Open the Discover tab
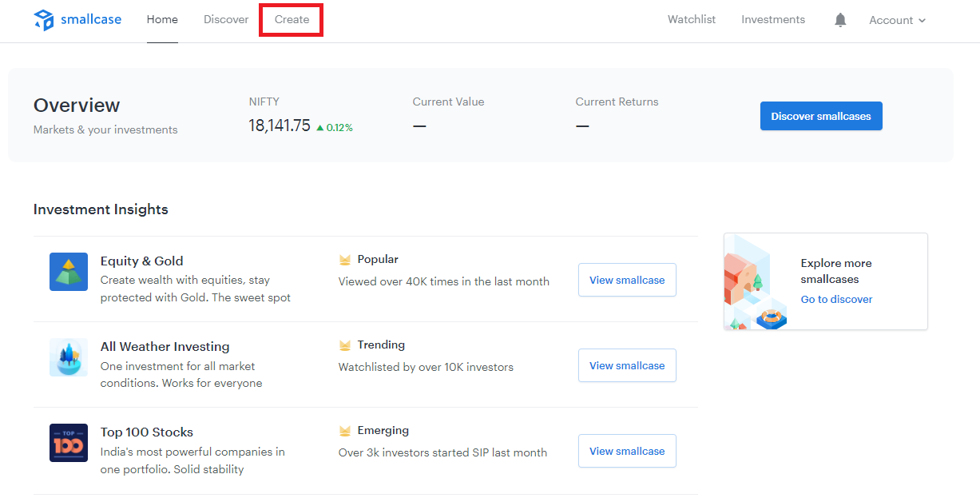The height and width of the screenshot is (502, 980). (x=226, y=19)
